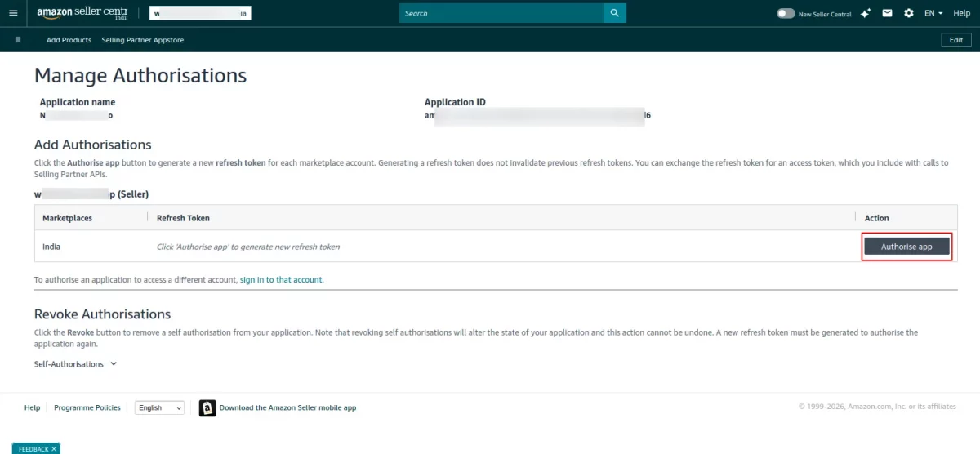Expand the Self-Authorisations section
The image size is (980, 454).
pyautogui.click(x=76, y=364)
